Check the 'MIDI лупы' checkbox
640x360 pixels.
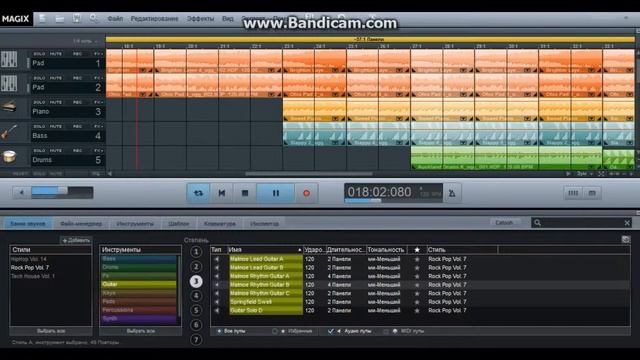(x=386, y=331)
